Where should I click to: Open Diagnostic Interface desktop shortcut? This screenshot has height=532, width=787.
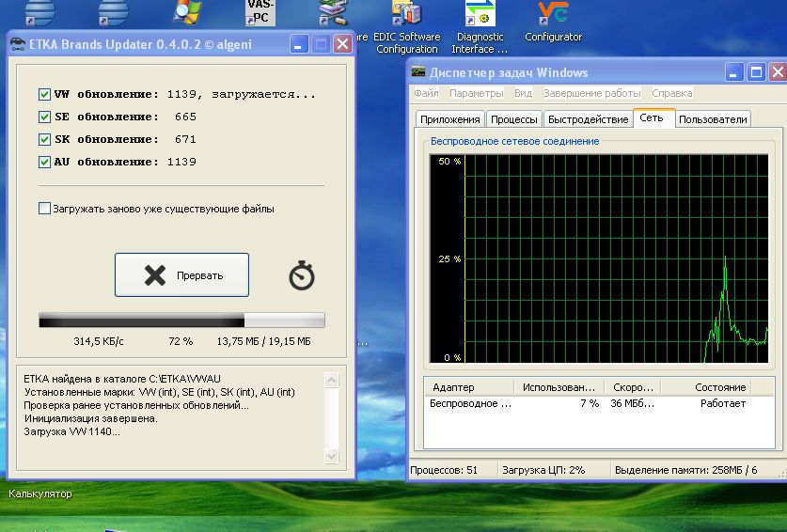[x=480, y=27]
